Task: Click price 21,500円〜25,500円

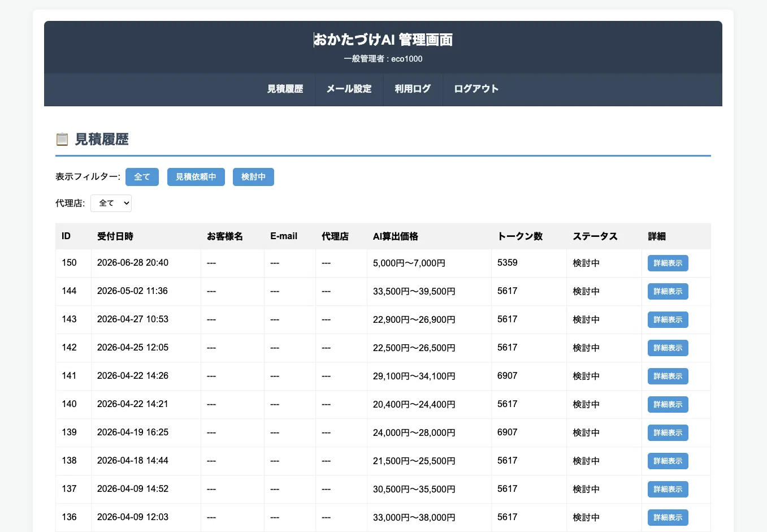Action: point(414,461)
